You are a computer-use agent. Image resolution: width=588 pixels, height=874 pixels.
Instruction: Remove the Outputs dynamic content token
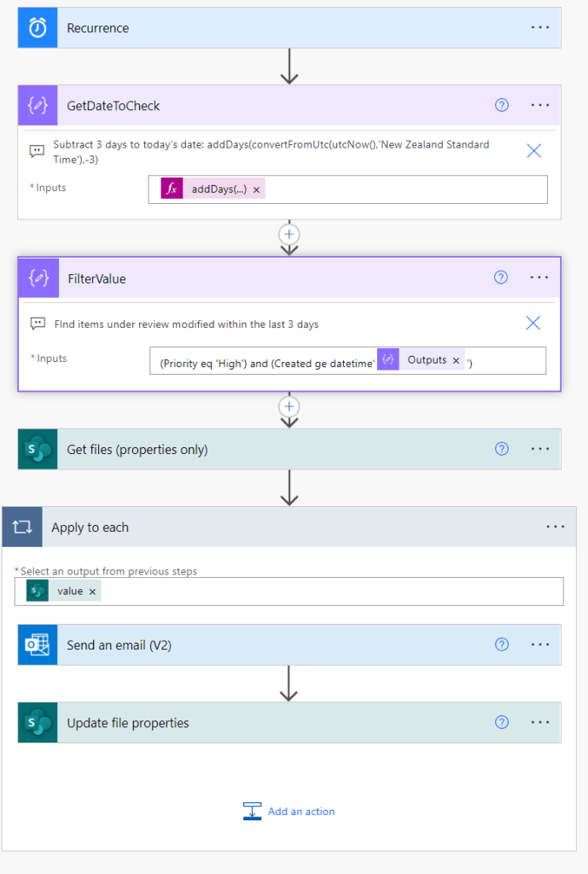(x=456, y=361)
